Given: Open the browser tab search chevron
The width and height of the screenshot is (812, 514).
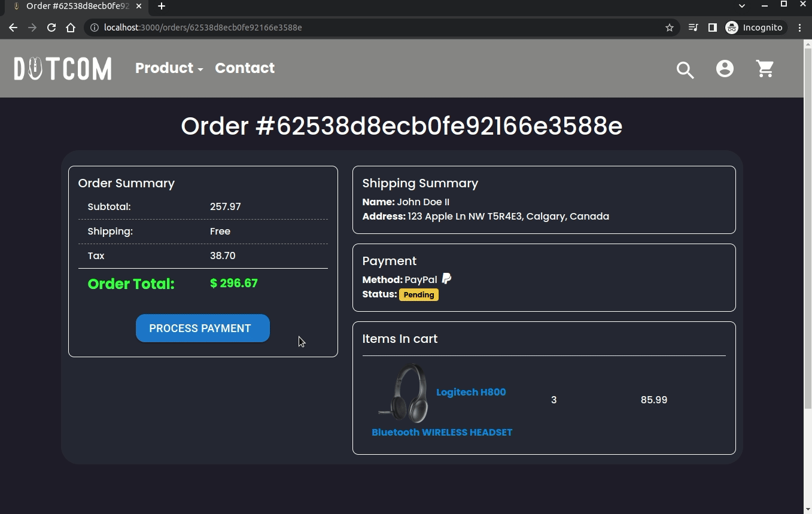Looking at the screenshot, I should pos(741,6).
